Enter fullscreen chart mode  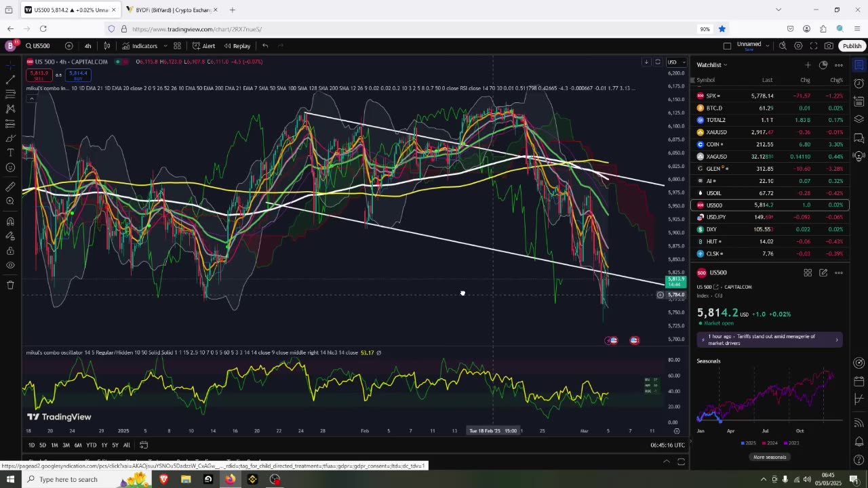click(814, 46)
